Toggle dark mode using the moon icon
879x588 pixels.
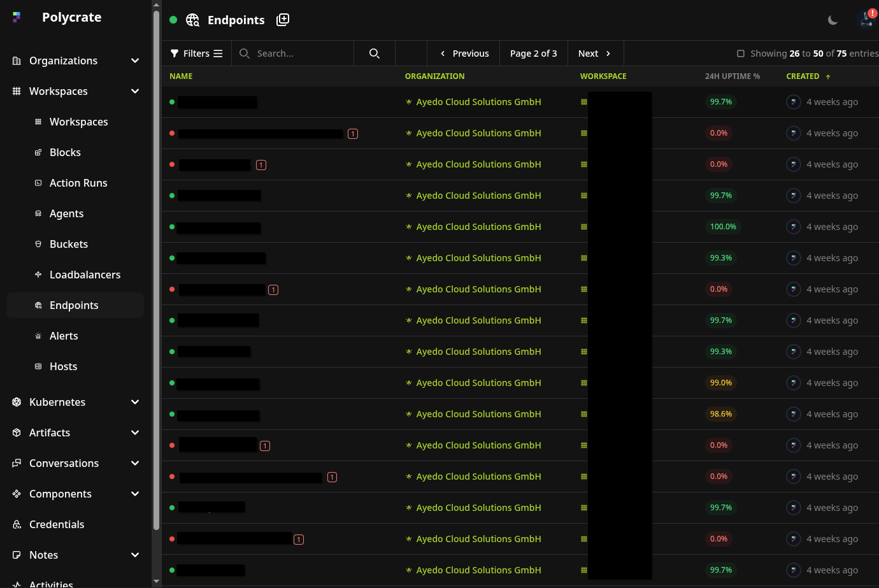tap(833, 20)
